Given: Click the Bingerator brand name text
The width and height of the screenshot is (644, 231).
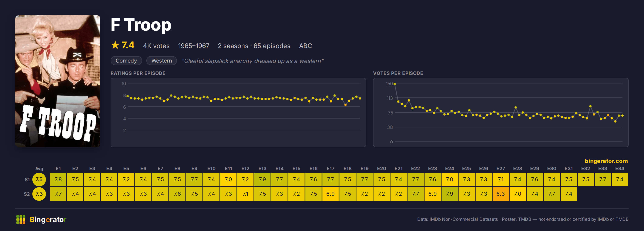Looking at the screenshot, I should coord(48,220).
